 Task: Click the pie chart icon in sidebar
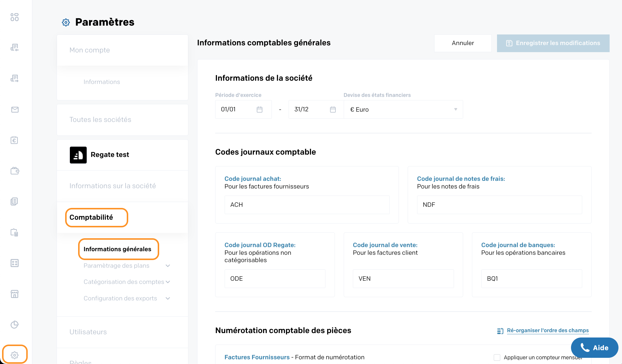(14, 325)
